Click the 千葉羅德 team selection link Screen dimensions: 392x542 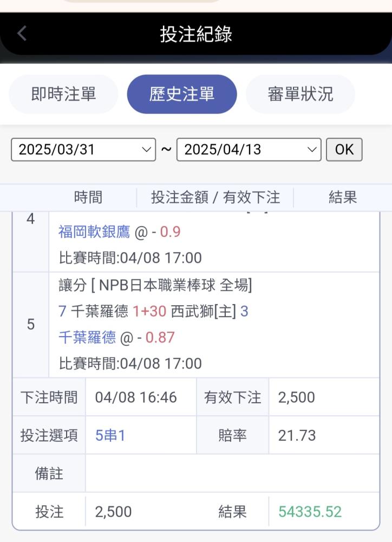tap(87, 337)
